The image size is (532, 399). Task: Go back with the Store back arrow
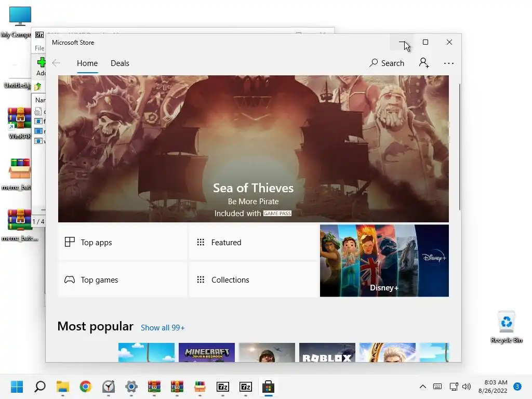point(56,63)
